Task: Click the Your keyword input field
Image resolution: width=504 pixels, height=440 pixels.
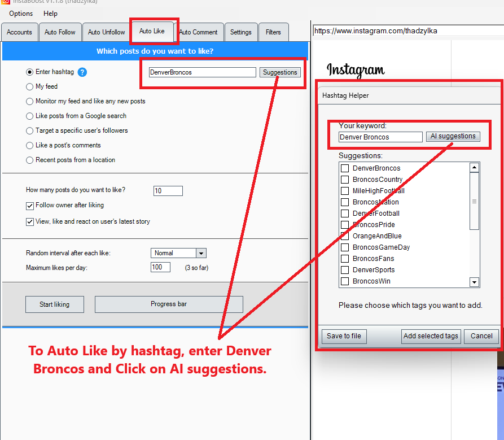Action: point(380,137)
